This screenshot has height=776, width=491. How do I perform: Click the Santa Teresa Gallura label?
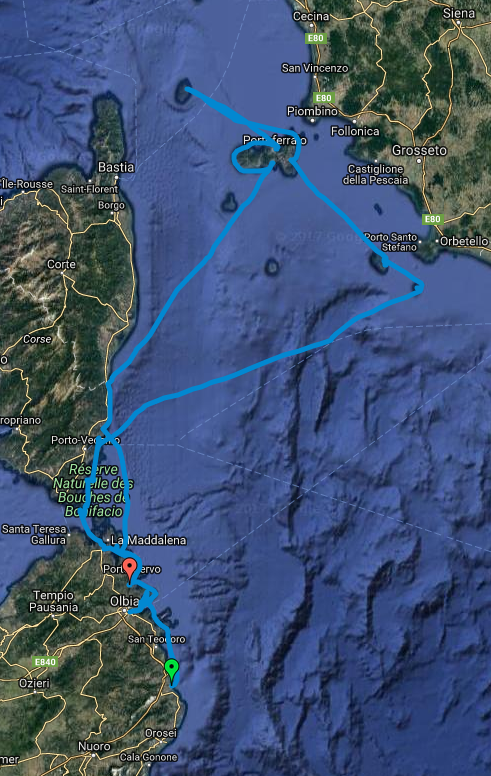tap(34, 534)
